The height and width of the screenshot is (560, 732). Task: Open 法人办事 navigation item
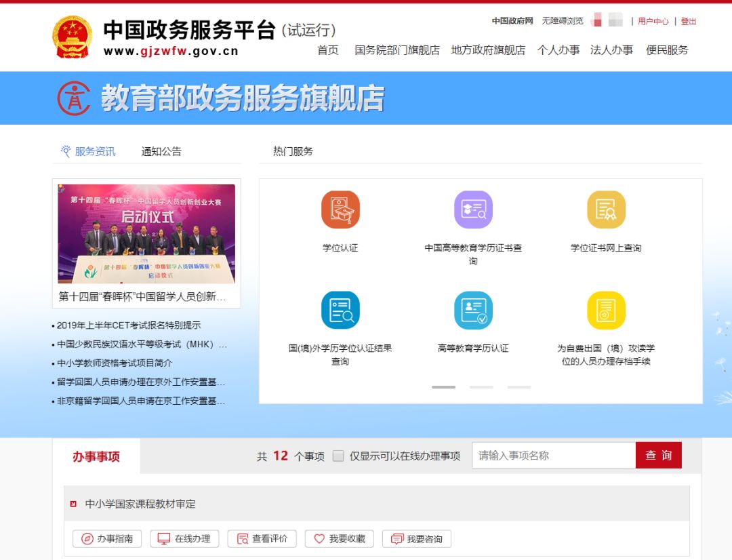pyautogui.click(x=611, y=50)
